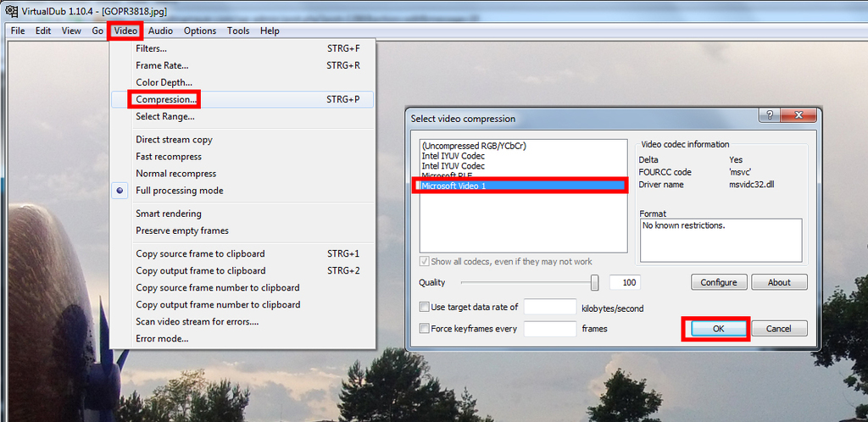Click the Quality value field showing 100
This screenshot has height=422, width=868.
pos(625,283)
